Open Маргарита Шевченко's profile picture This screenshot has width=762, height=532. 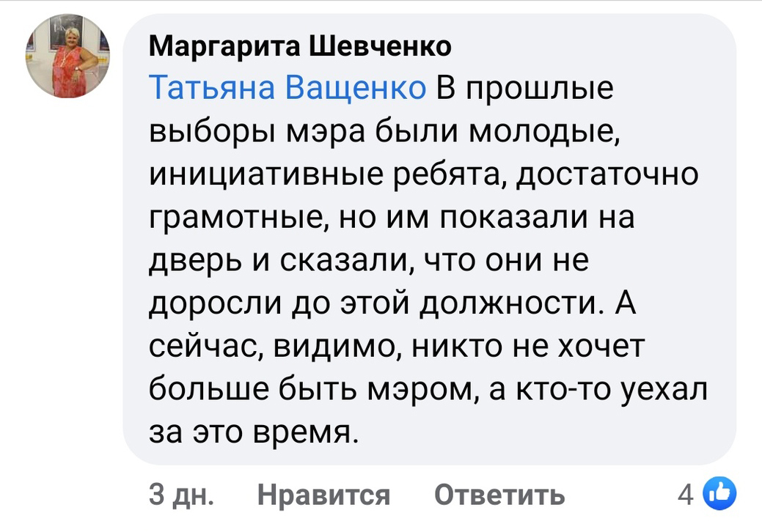click(67, 56)
